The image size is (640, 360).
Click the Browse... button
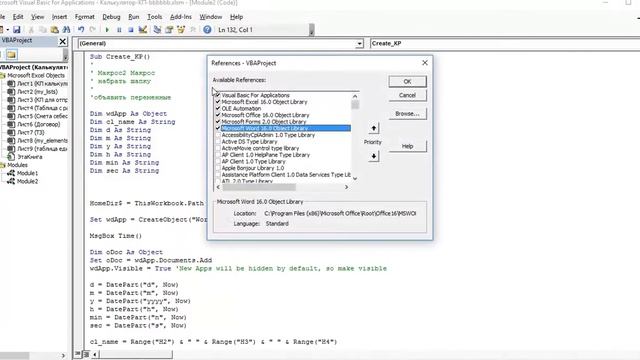point(407,113)
